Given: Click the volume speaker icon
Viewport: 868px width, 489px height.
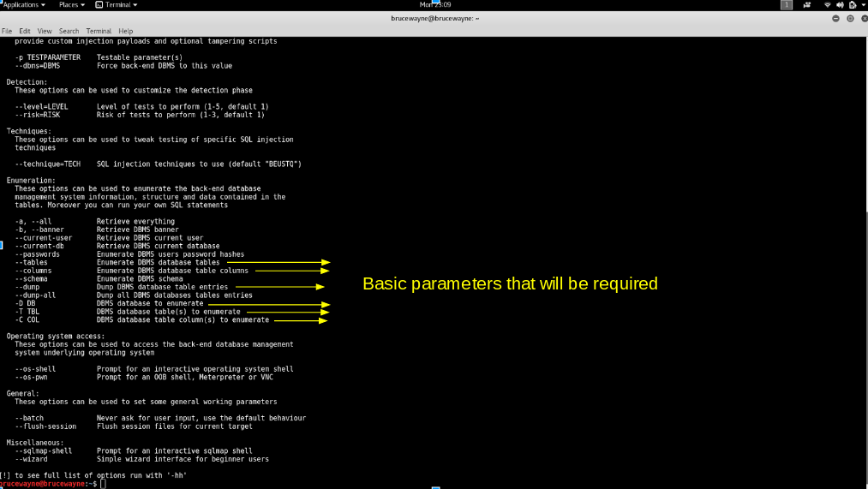Looking at the screenshot, I should coord(840,5).
